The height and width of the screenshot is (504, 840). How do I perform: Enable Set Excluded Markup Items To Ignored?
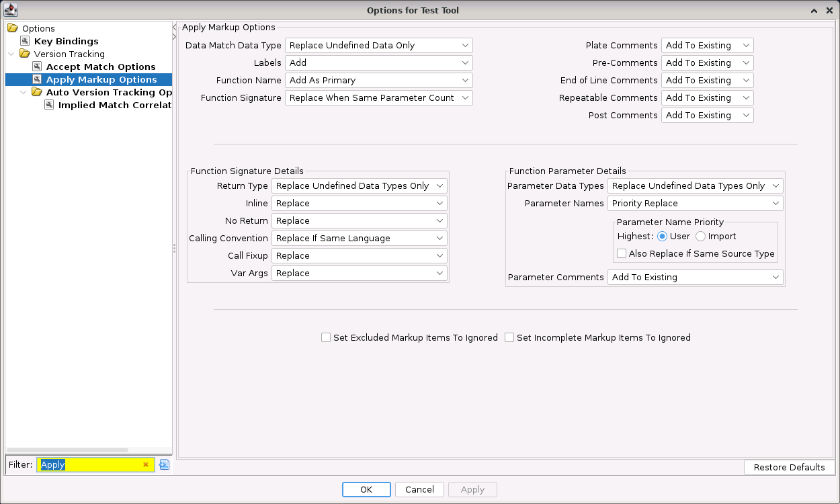326,337
